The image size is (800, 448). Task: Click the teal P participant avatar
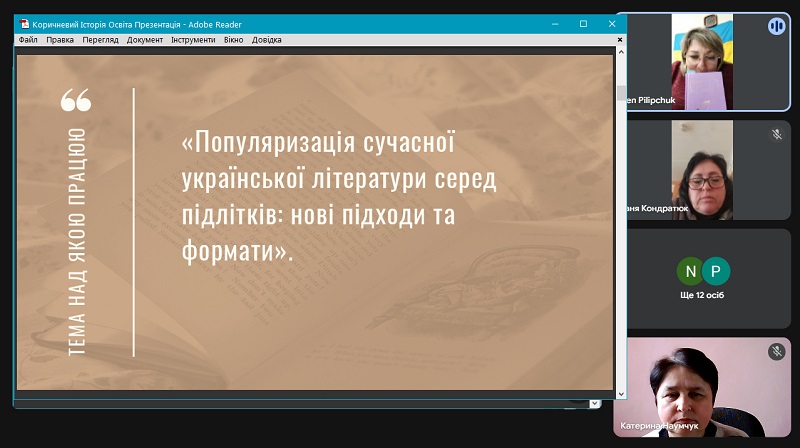(715, 271)
